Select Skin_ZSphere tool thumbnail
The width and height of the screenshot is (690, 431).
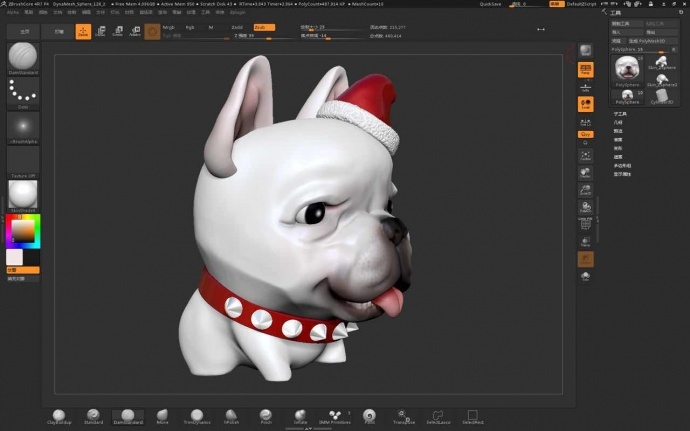[x=661, y=63]
